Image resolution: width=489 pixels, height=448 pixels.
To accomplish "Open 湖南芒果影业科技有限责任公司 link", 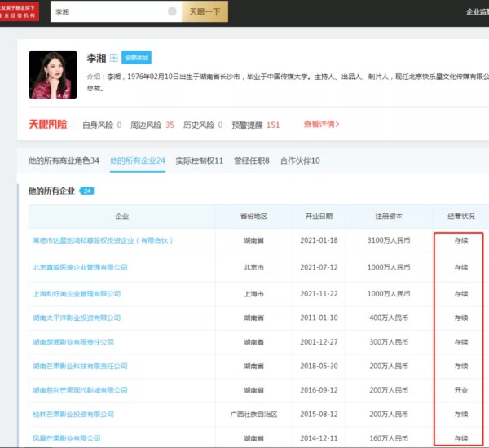I will pos(80,366).
